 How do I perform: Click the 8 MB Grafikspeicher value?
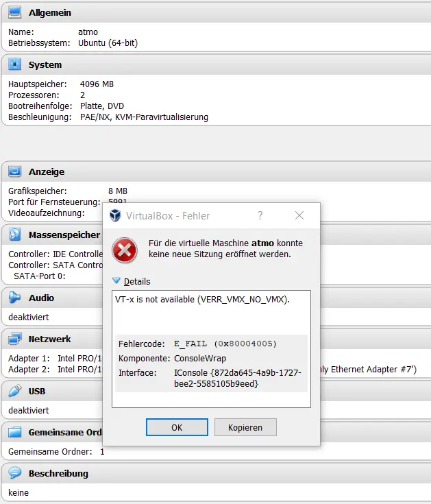[x=118, y=191]
